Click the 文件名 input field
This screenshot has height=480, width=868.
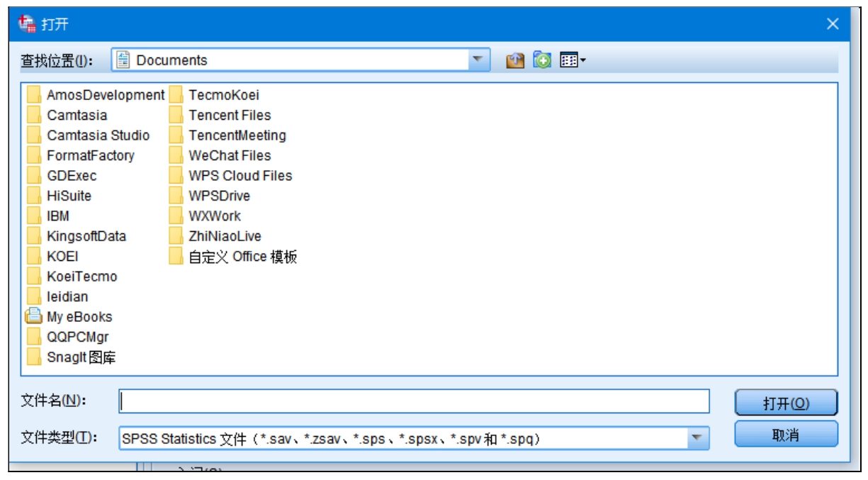pyautogui.click(x=414, y=401)
